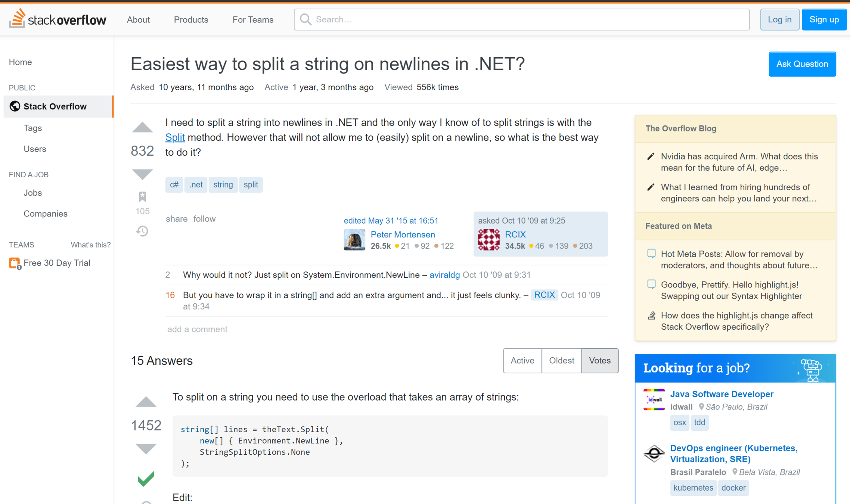Image resolution: width=850 pixels, height=504 pixels.
Task: Open What's this? Teams info
Action: 91,245
